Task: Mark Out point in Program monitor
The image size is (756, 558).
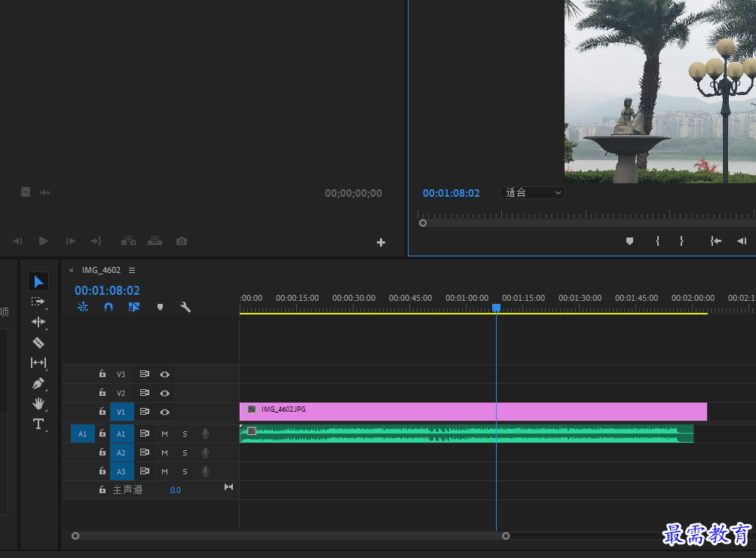Action: pos(681,241)
